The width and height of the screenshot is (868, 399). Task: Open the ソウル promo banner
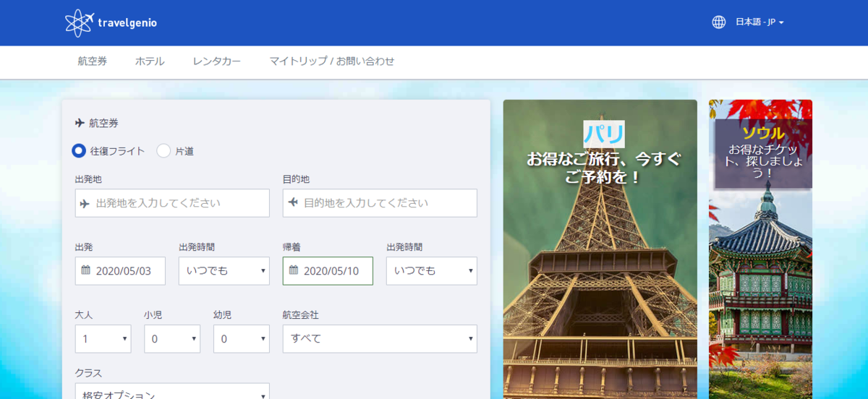[760, 249]
